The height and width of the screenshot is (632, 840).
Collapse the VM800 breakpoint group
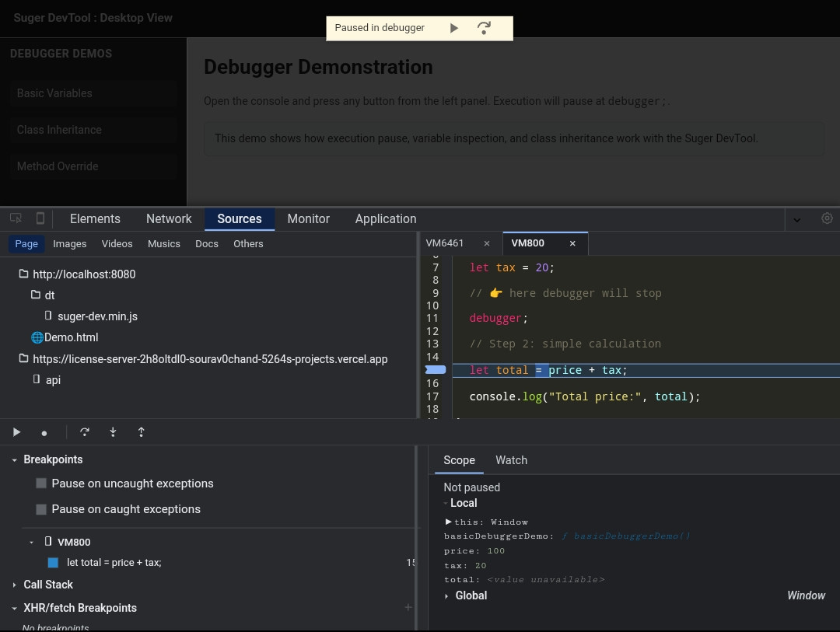click(32, 542)
